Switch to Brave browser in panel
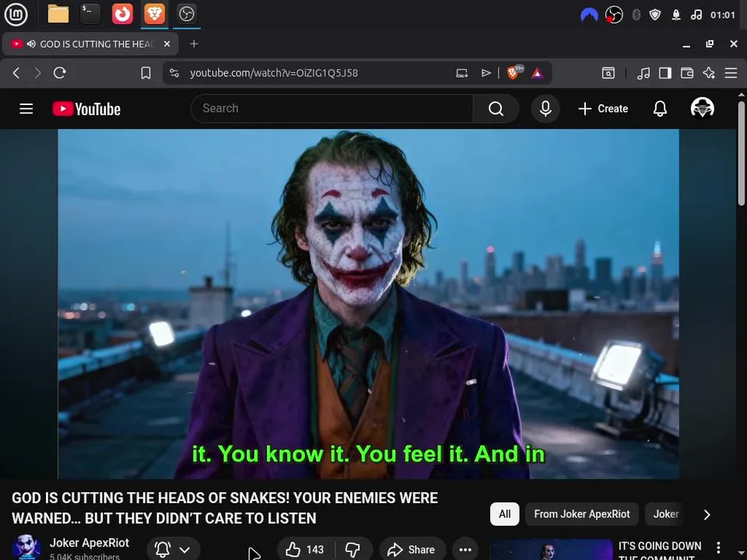The height and width of the screenshot is (560, 747). (154, 14)
